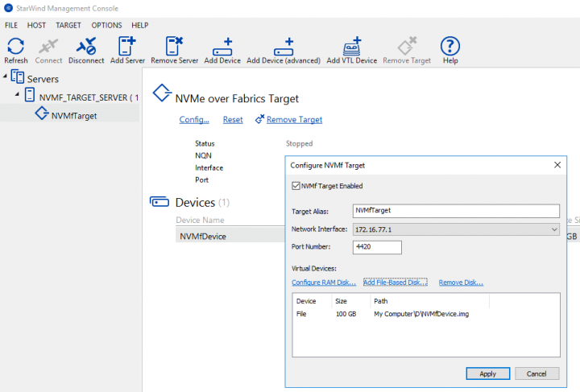Click the grayed Remove Target toolbar icon
Image resolution: width=580 pixels, height=392 pixels.
click(407, 46)
